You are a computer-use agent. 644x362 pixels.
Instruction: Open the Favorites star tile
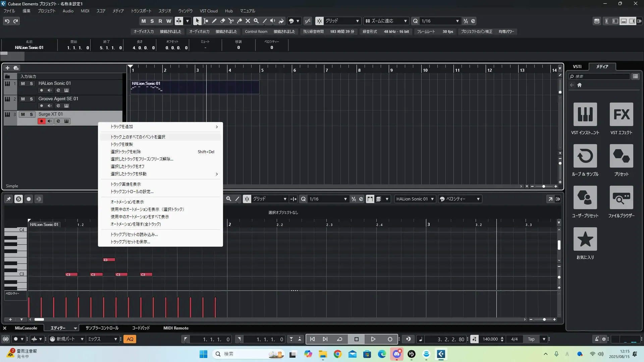[585, 239]
